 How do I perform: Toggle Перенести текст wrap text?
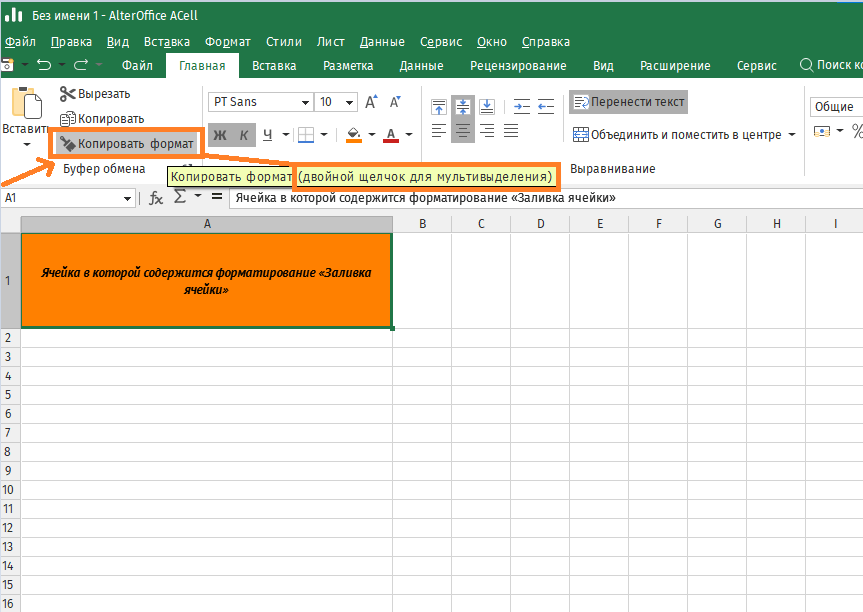pos(629,102)
